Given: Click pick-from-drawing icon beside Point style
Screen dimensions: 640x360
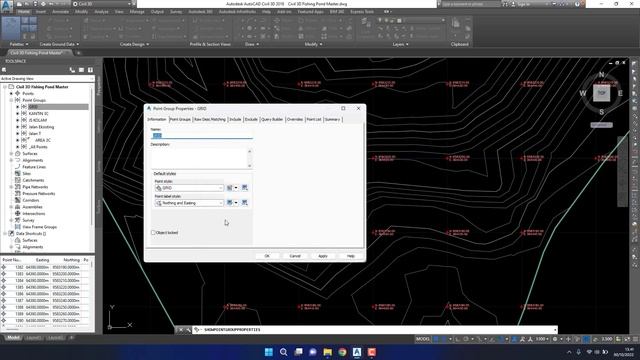Looking at the screenshot, I should pos(244,188).
